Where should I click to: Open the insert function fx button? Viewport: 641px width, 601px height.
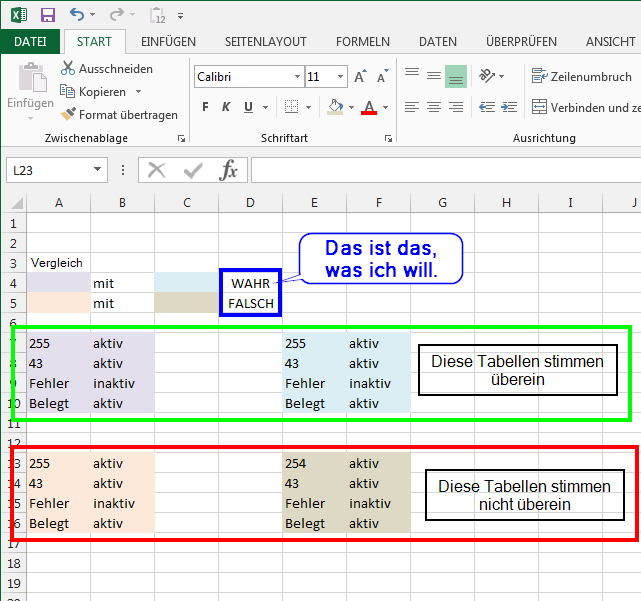pos(229,170)
